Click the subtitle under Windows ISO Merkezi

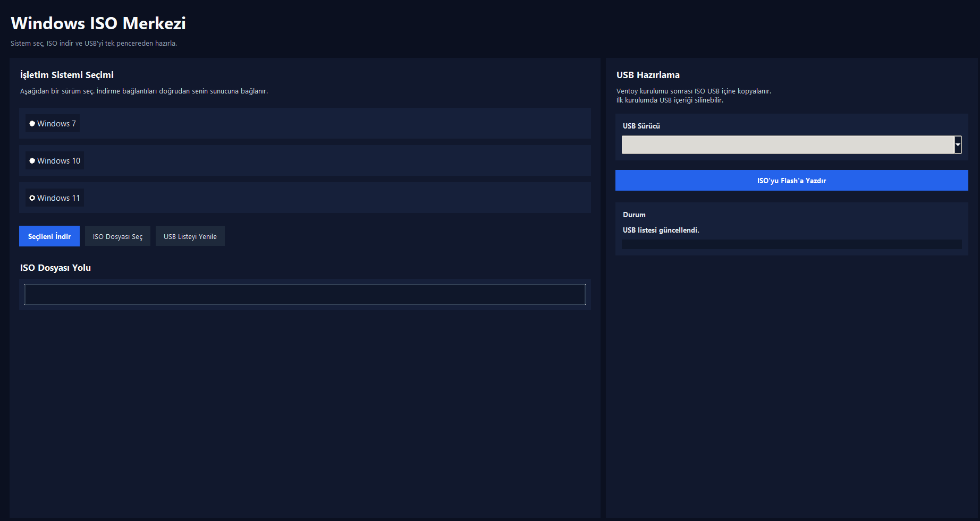94,44
